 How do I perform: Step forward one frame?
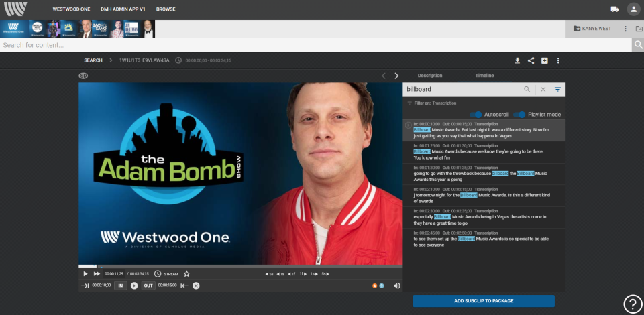303,274
